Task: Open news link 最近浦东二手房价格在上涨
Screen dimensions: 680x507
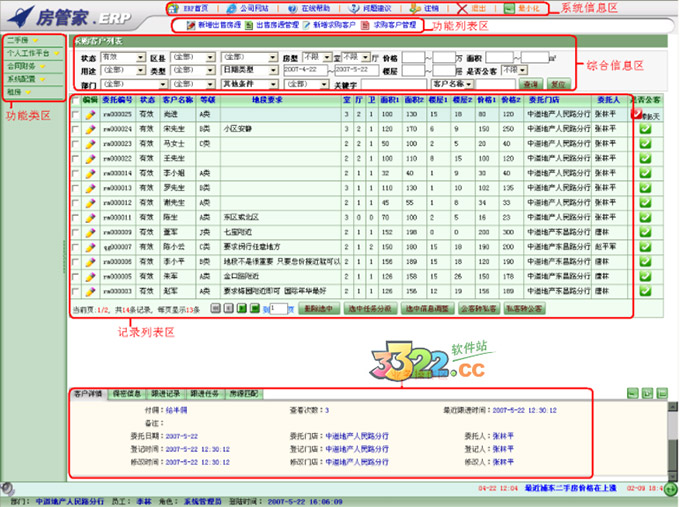Action: click(x=570, y=488)
